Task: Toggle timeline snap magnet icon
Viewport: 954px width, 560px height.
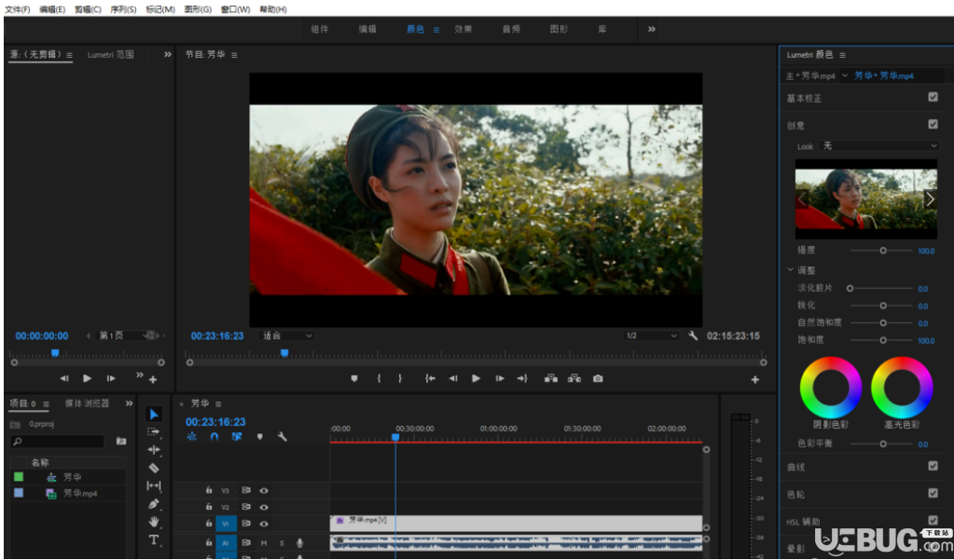Action: pyautogui.click(x=214, y=437)
